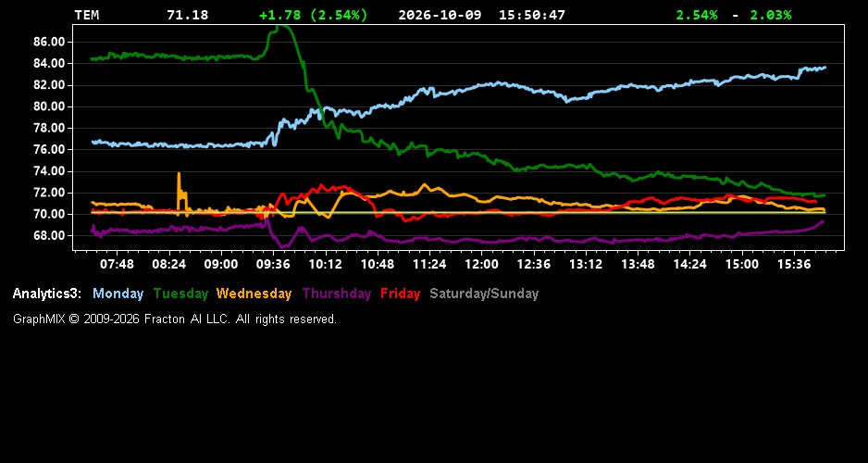Click the 09:36 time axis marker
The image size is (868, 463).
point(273,264)
